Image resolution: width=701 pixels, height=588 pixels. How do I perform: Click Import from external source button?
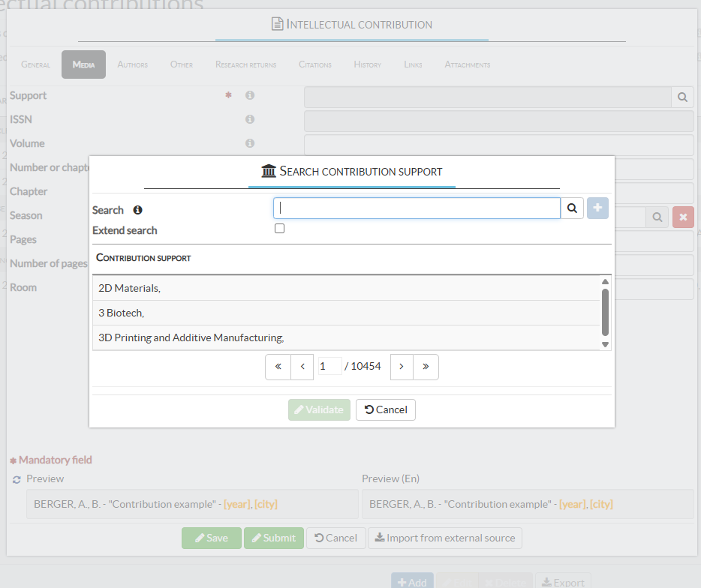pos(444,538)
